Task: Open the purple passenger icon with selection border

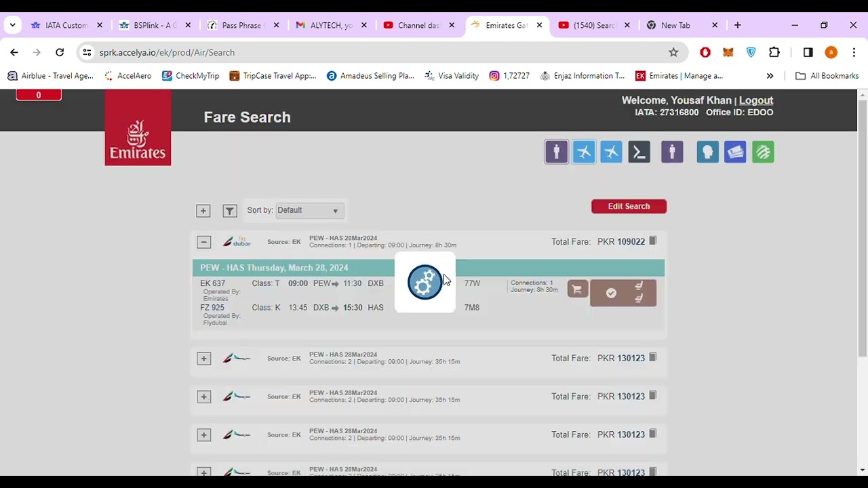Action: [x=556, y=152]
